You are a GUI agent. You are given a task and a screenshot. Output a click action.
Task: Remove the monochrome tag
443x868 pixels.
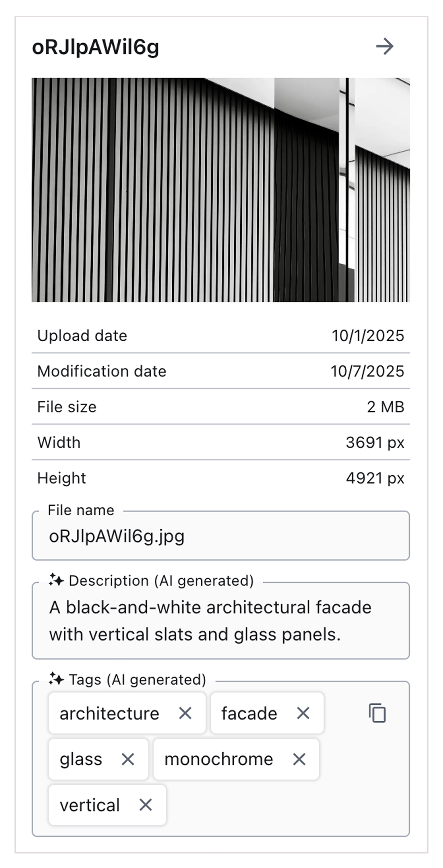[299, 759]
